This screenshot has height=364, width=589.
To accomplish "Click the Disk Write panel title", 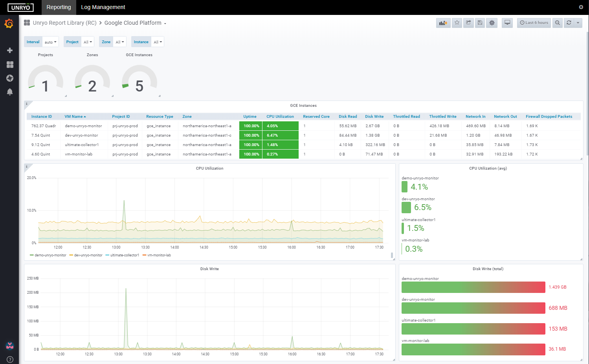I will (209, 269).
